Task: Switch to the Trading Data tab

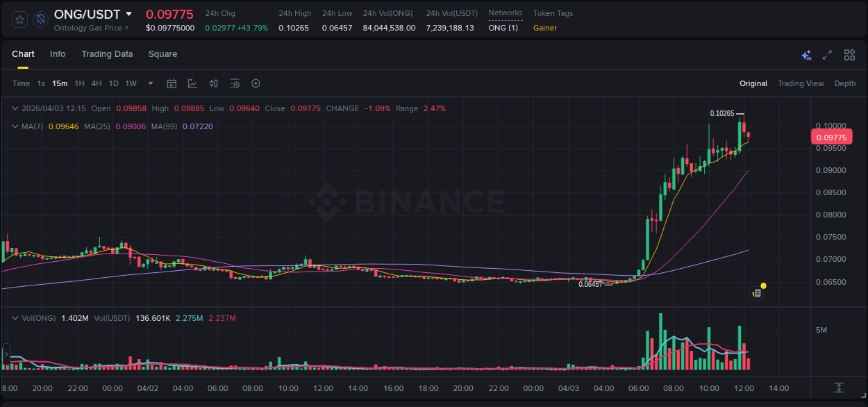Action: [x=107, y=54]
